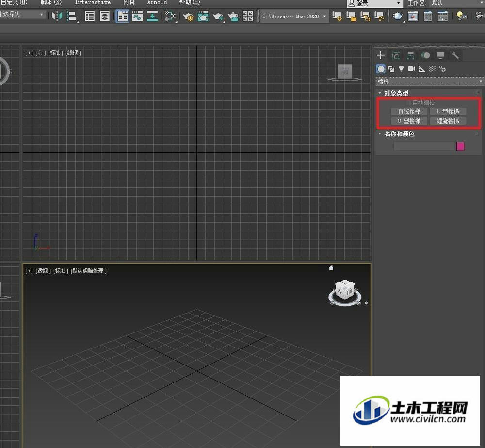Switch to the Display panel monitor tab
The image size is (485, 448).
[440, 55]
